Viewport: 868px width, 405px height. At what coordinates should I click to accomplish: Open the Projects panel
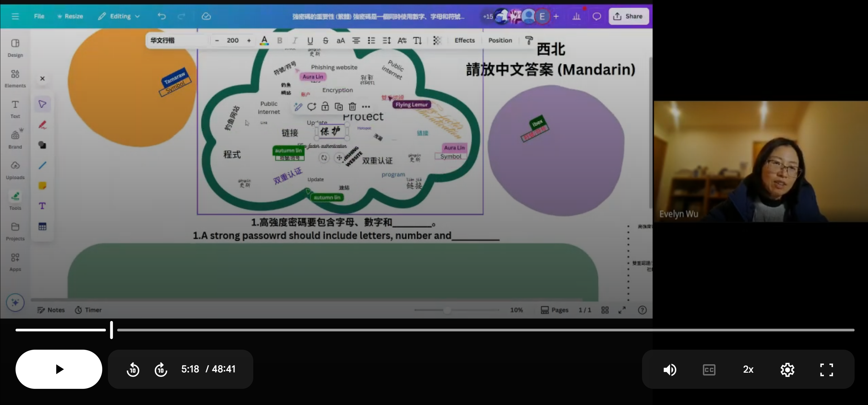click(15, 232)
